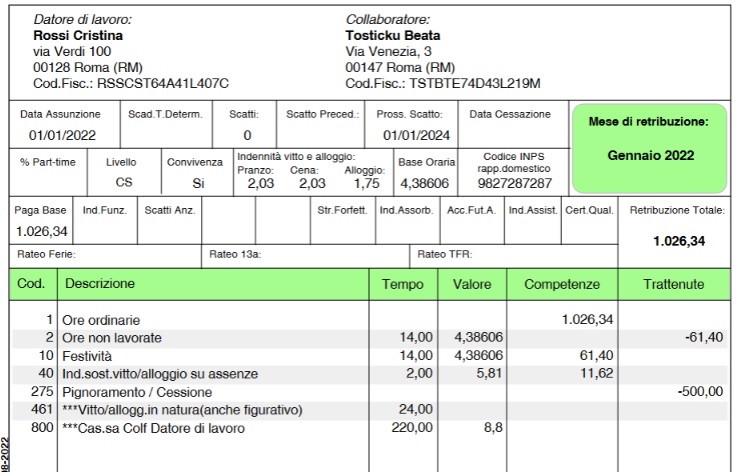Click Retribuzione Totale amount 1.026,34
The image size is (739, 472).
coord(679,241)
